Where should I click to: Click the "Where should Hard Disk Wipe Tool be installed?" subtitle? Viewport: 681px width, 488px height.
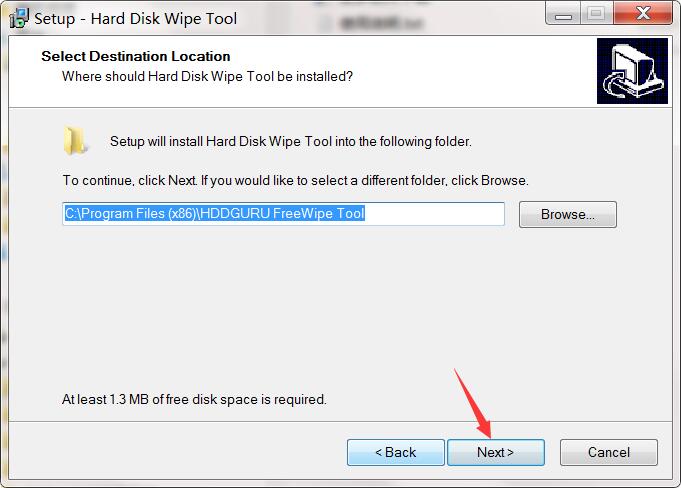[207, 76]
